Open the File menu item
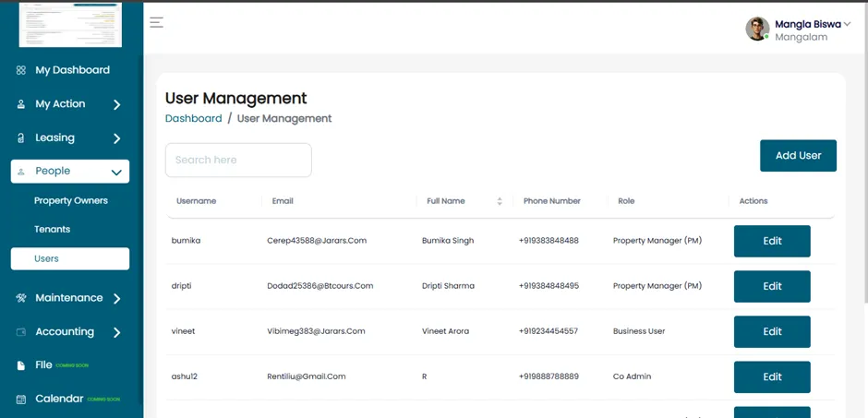Screen dimensions: 868x418 (x=43, y=364)
